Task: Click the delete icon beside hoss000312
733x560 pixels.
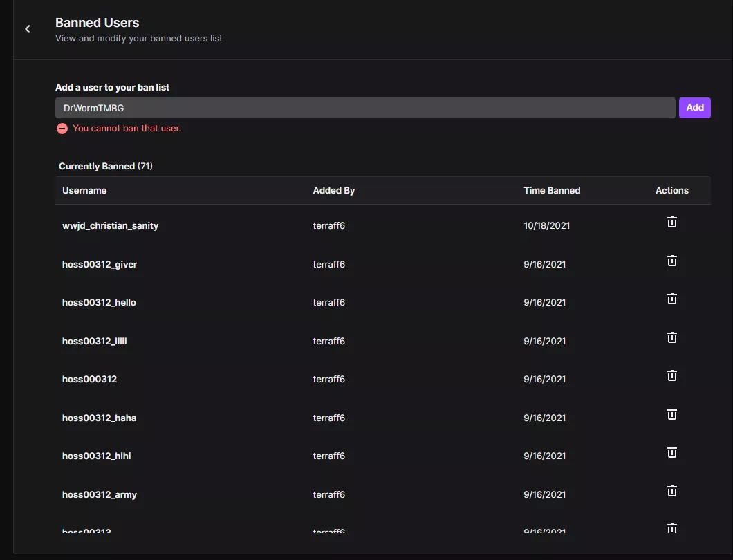Action: tap(671, 375)
